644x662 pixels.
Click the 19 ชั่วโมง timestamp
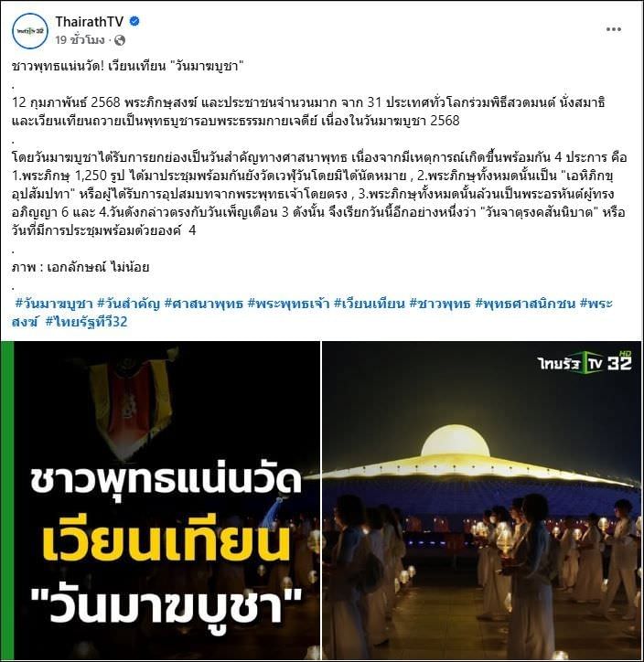point(80,40)
